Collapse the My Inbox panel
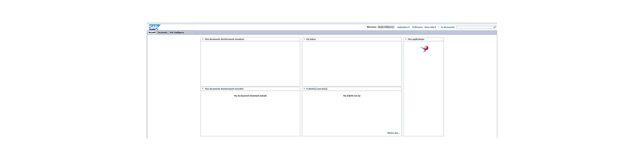 click(304, 39)
